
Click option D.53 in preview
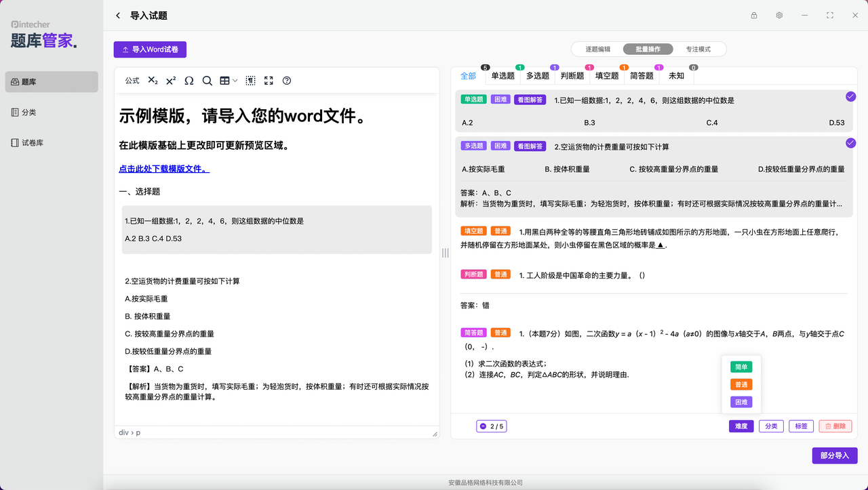tap(837, 123)
